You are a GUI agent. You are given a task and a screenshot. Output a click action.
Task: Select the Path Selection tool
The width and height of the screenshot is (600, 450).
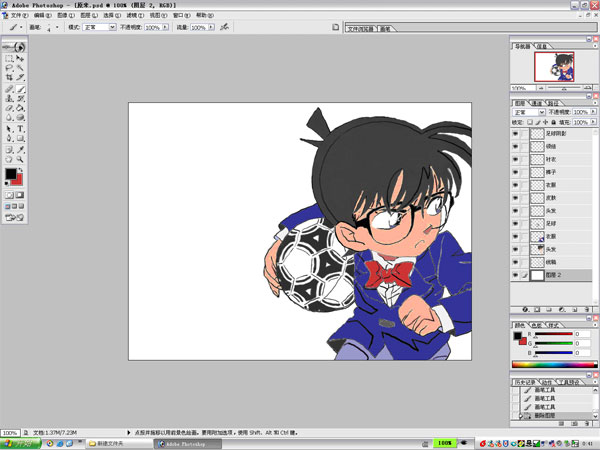[9, 129]
